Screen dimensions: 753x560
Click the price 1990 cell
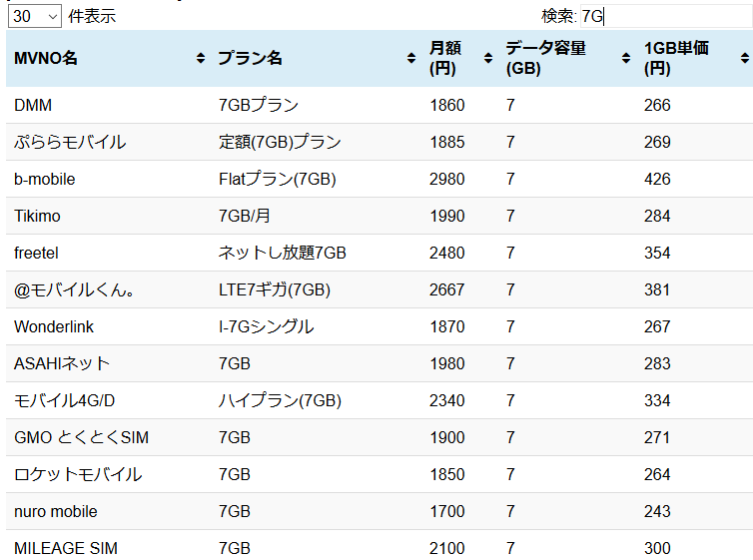click(446, 216)
